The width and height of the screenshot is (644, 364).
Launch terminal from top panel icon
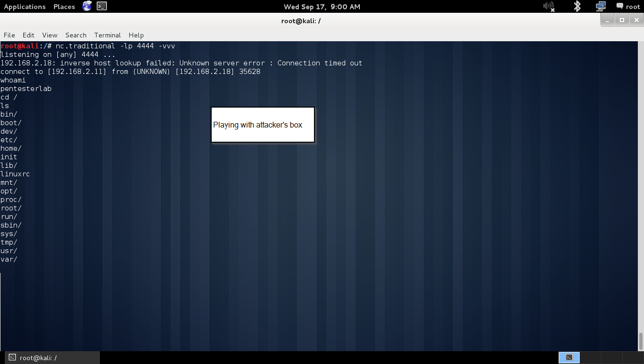[102, 6]
